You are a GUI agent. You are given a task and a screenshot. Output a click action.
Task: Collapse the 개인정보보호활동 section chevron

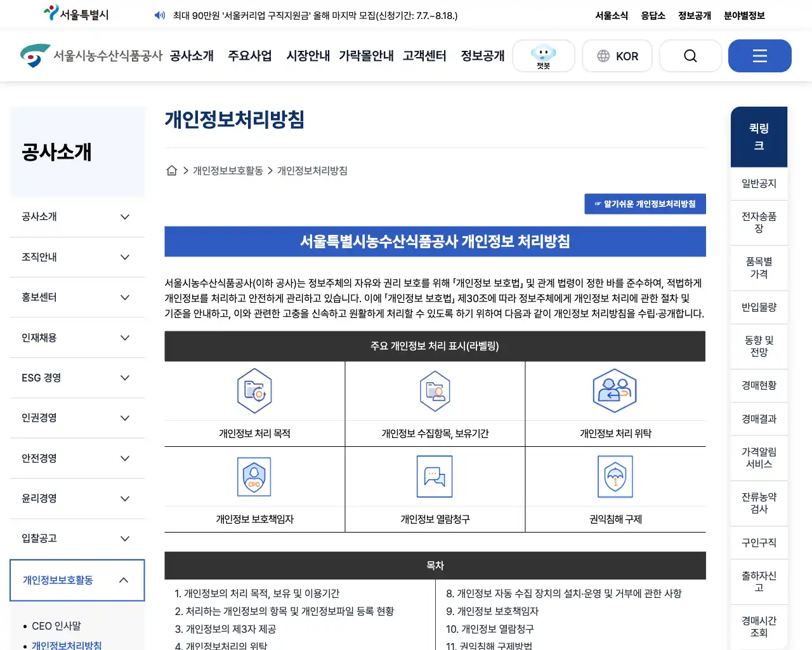coord(124,580)
